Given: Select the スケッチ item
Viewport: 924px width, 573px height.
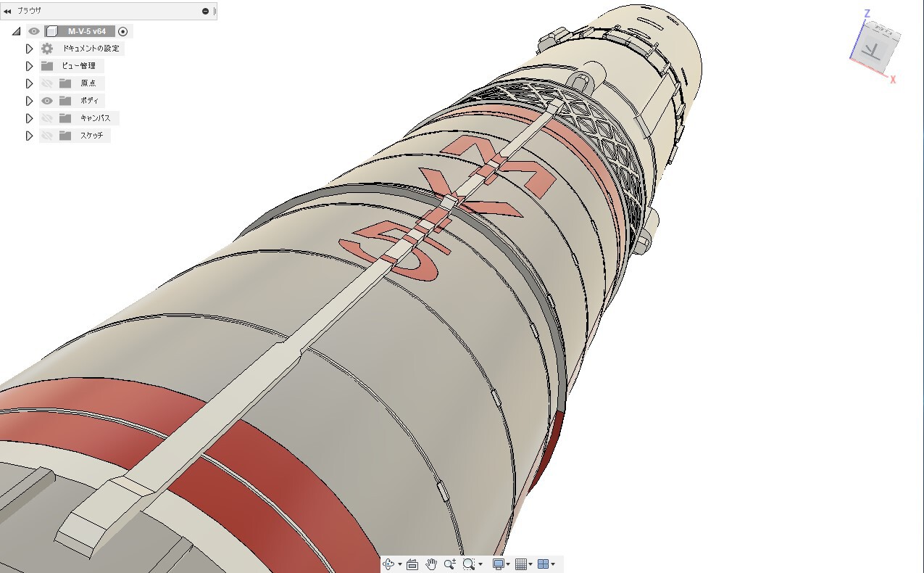Looking at the screenshot, I should point(92,136).
